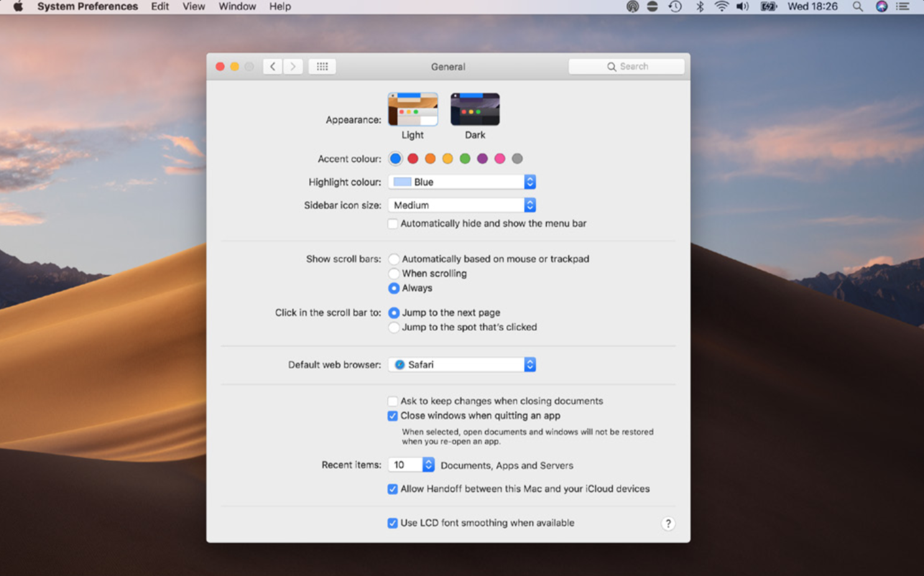Click the Search field in preferences window
This screenshot has height=576, width=924.
(x=626, y=67)
